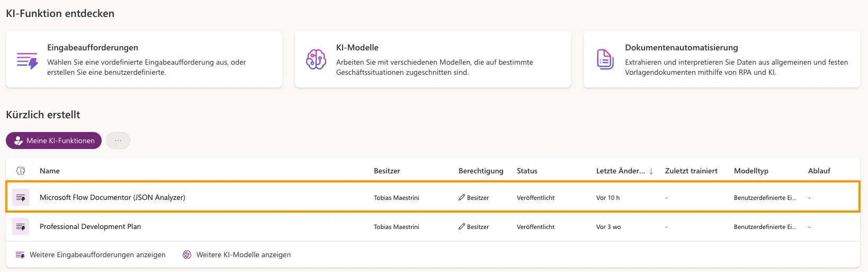The width and height of the screenshot is (868, 272).
Task: Click the Status column header
Action: [527, 171]
